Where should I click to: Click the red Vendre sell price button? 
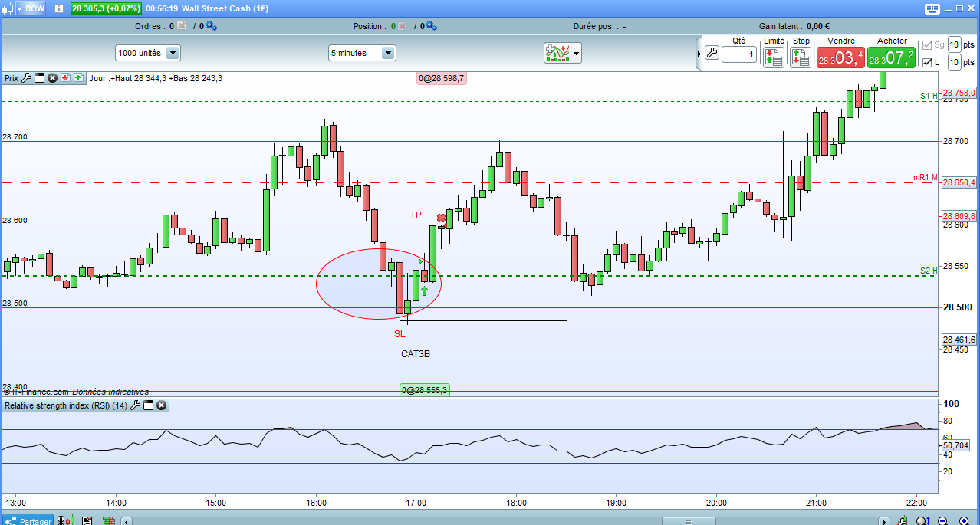(840, 57)
